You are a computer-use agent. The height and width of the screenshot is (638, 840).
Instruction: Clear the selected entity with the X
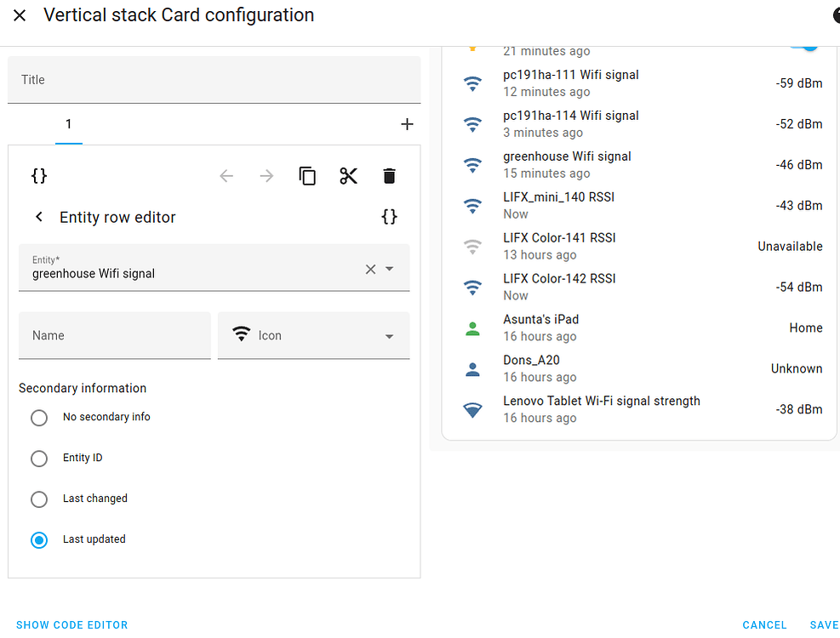[x=369, y=269]
